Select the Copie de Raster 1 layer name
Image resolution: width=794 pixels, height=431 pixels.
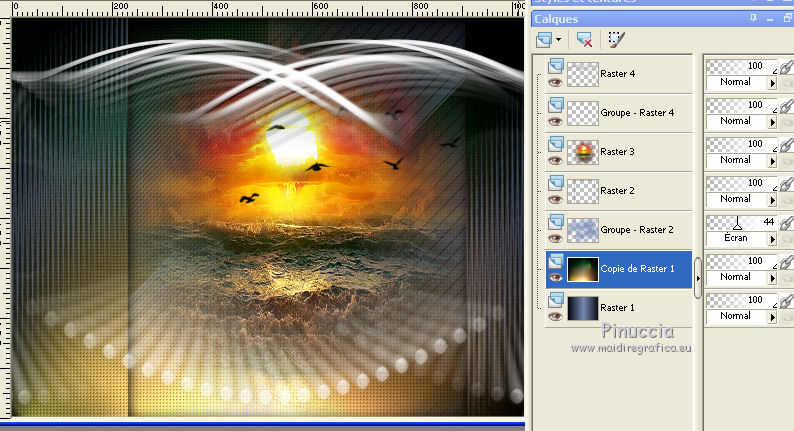click(638, 268)
